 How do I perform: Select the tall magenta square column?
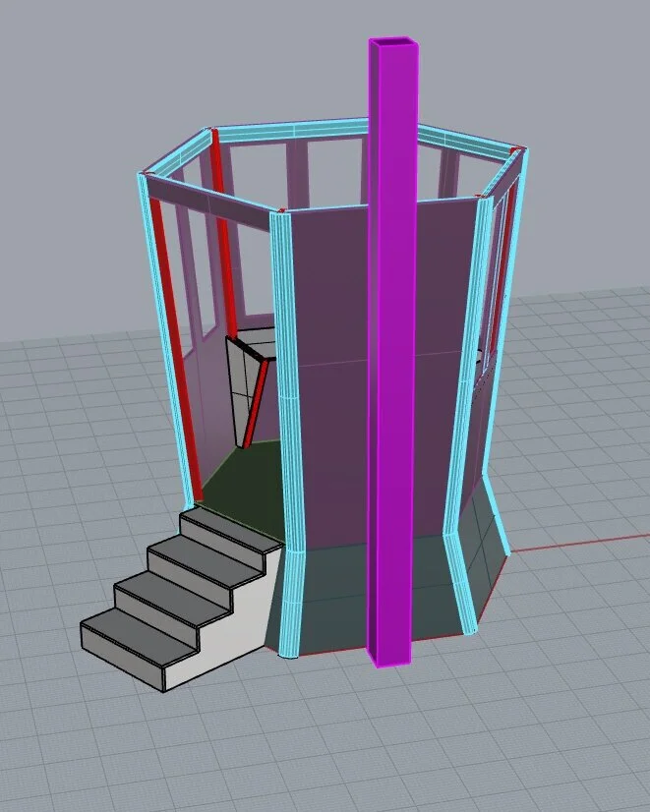(392, 352)
